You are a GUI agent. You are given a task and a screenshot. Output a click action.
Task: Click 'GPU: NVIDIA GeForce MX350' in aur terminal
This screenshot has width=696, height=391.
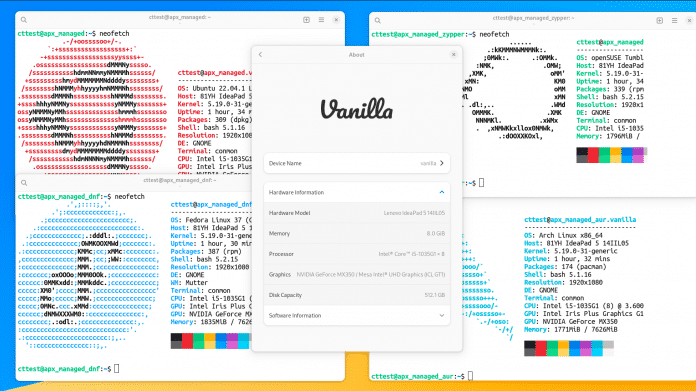tap(570, 321)
